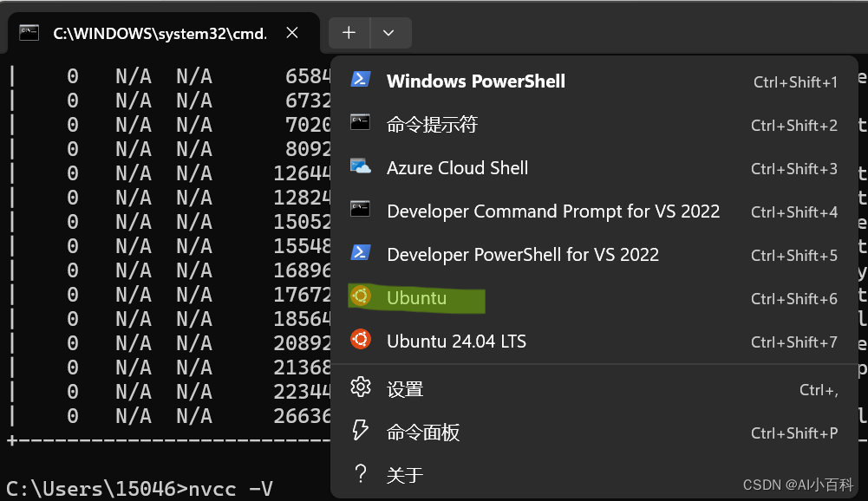Open 命令面板 command palette entry
This screenshot has height=501, width=868.
pyautogui.click(x=423, y=433)
